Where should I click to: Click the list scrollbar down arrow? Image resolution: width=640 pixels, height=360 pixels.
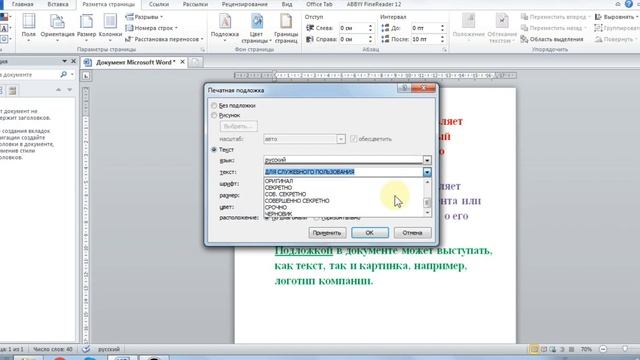tap(427, 213)
